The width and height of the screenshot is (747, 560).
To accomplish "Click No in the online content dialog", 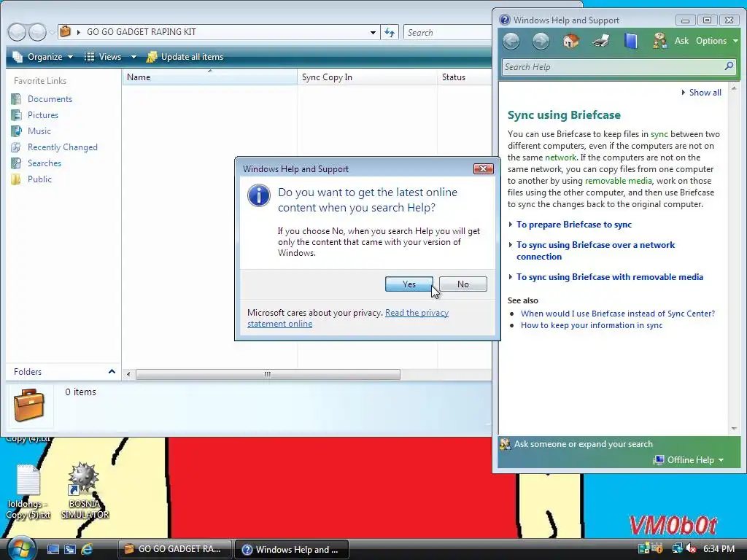I will click(462, 284).
